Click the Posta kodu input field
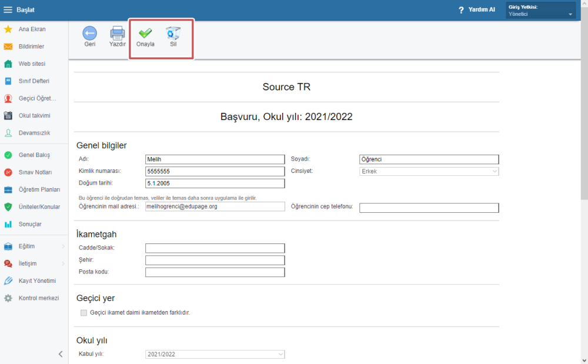The height and width of the screenshot is (364, 588). click(x=215, y=272)
